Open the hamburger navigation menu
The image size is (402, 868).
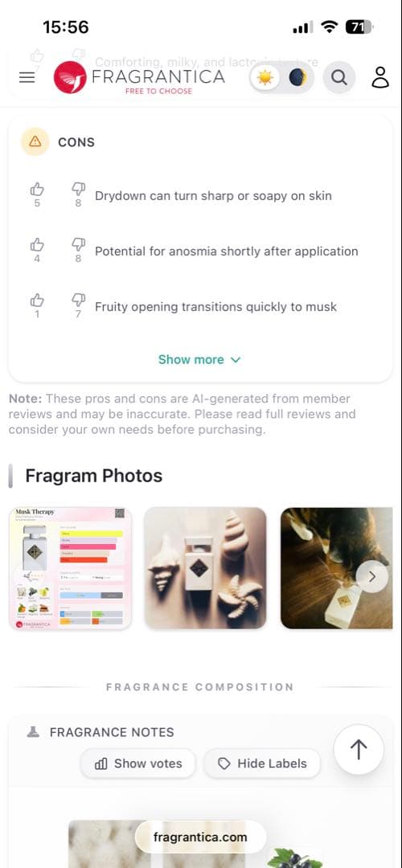click(27, 77)
